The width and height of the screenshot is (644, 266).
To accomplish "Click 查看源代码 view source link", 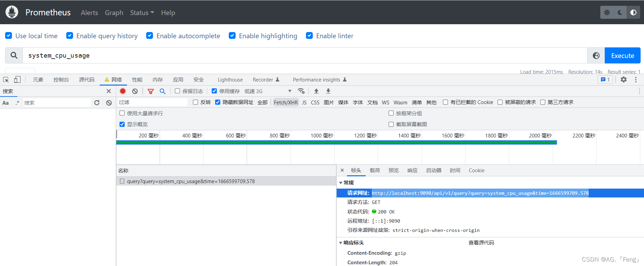I will 481,243.
